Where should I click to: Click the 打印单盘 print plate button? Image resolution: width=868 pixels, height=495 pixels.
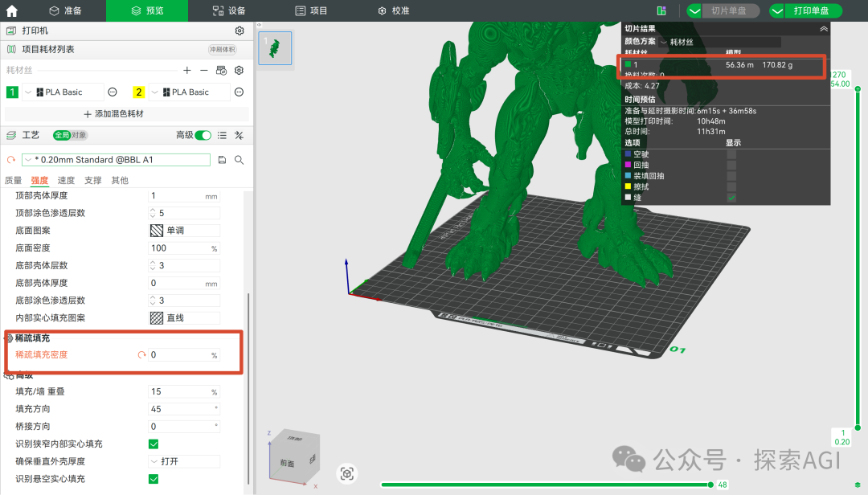coord(811,10)
